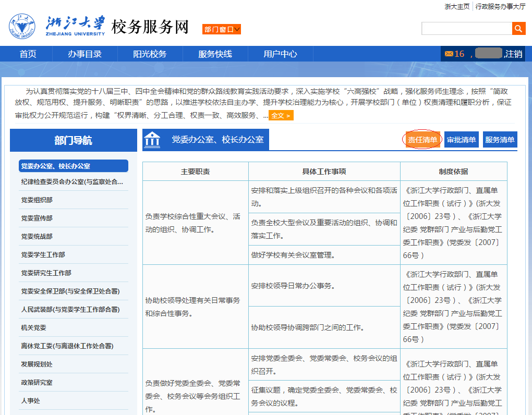Go to 阳光校务 in navigation bar
The image size is (532, 415).
click(x=150, y=54)
